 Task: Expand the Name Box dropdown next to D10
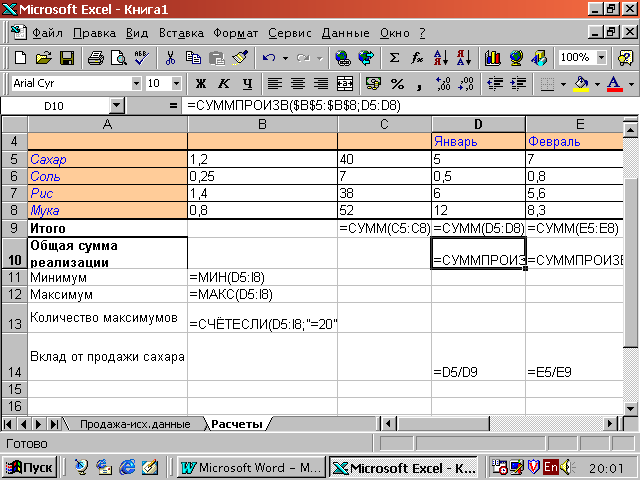pyautogui.click(x=116, y=106)
